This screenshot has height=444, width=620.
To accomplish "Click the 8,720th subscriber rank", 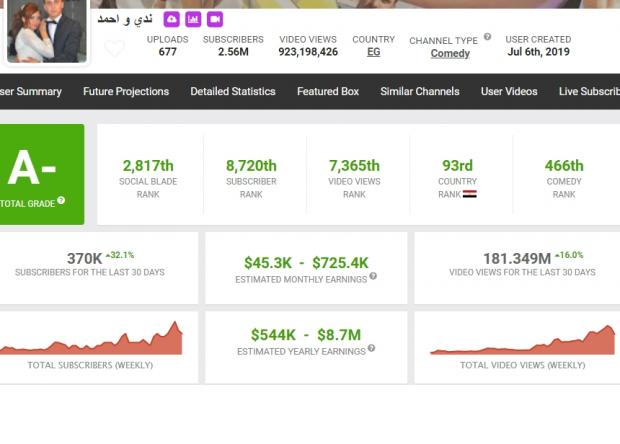I will (251, 166).
